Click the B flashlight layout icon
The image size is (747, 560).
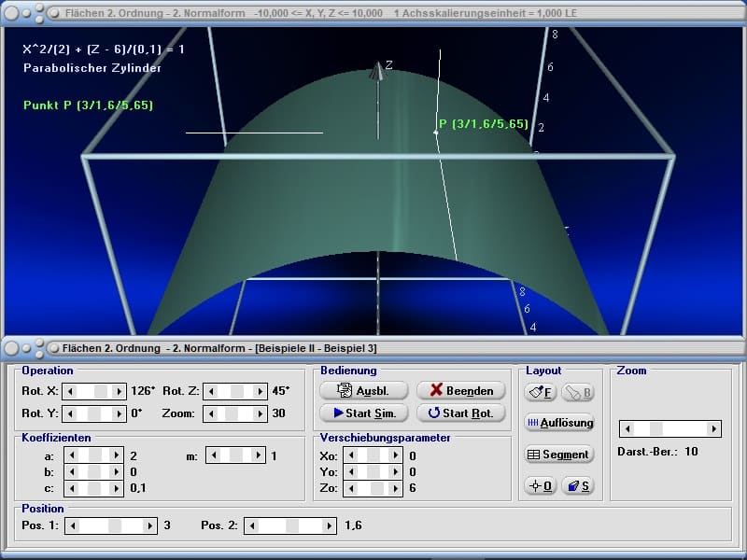point(578,392)
